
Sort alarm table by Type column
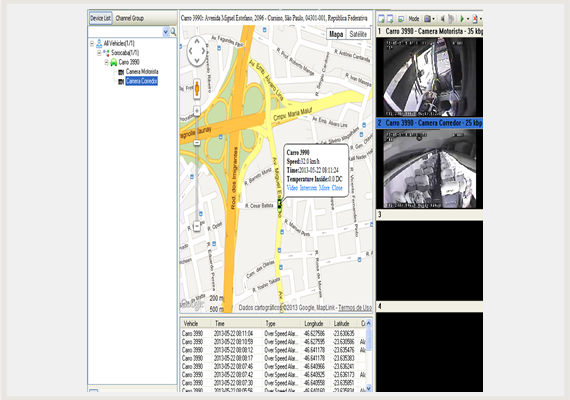282,323
